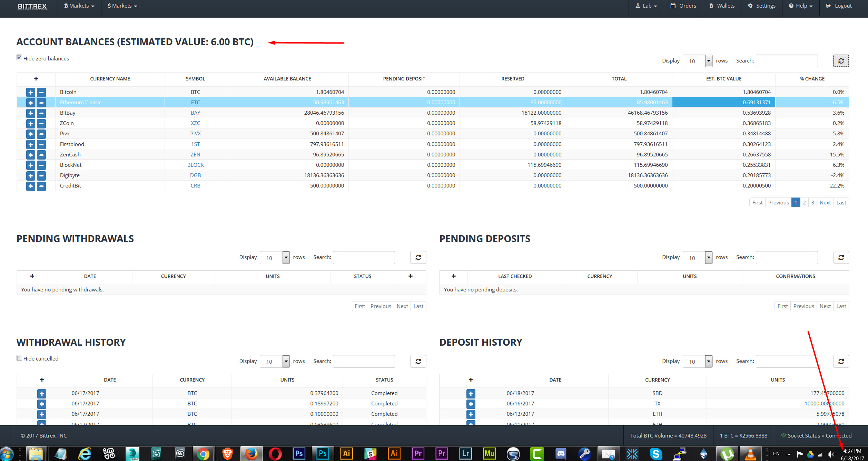This screenshot has height=461, width=868.
Task: Click the Last pagination link for balances
Action: [x=841, y=202]
